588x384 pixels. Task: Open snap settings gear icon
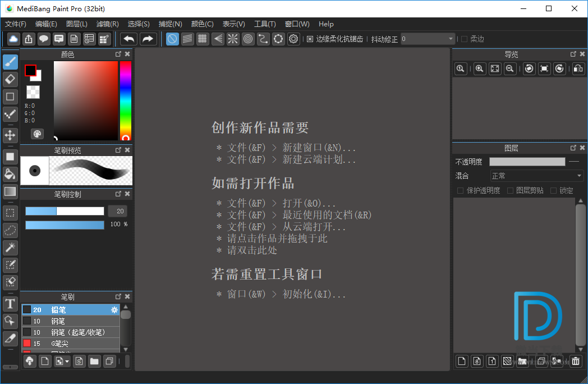pyautogui.click(x=293, y=39)
